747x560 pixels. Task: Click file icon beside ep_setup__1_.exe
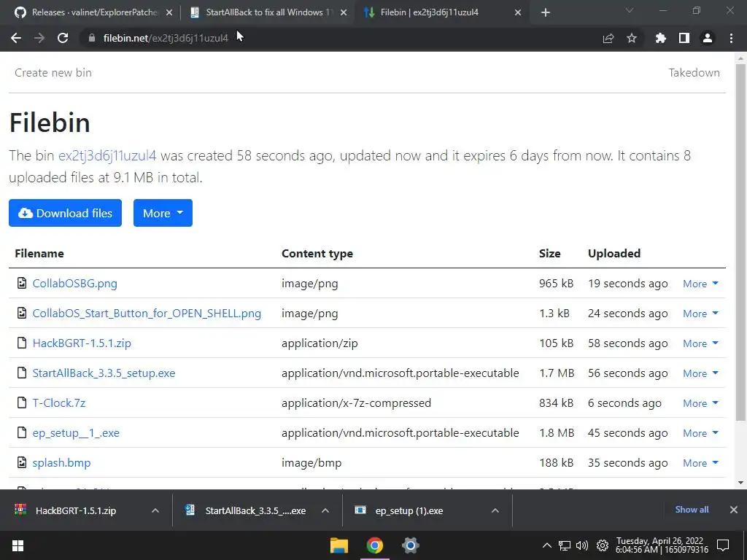22,432
